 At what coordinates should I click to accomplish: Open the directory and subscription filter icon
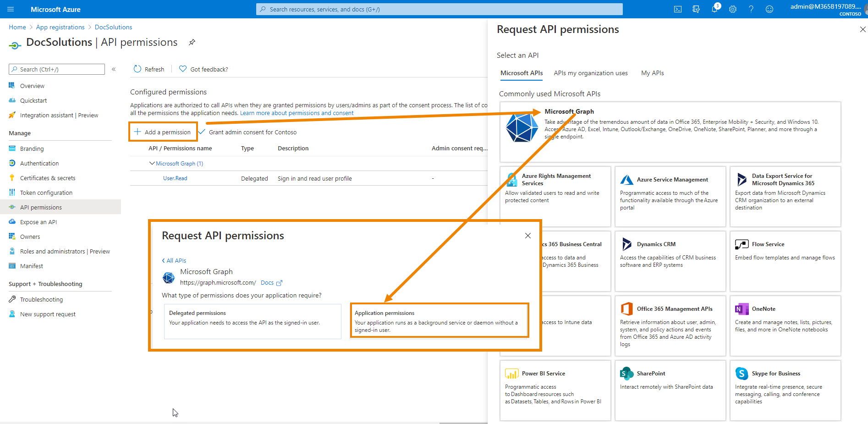point(696,9)
